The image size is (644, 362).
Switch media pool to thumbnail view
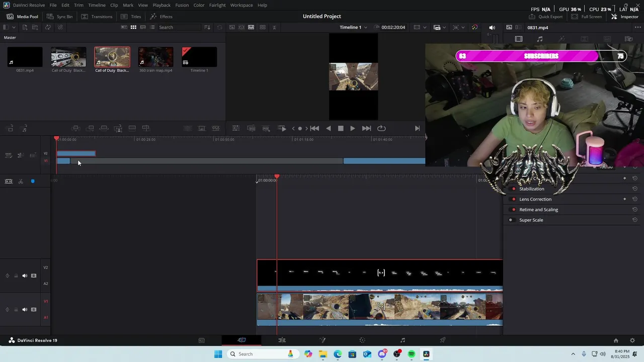point(133,27)
